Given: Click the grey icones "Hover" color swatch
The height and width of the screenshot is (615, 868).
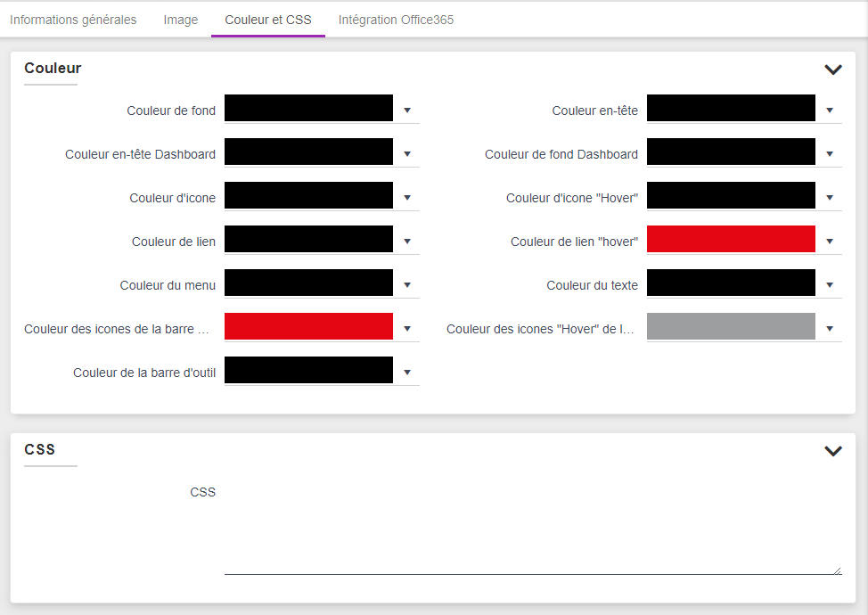Looking at the screenshot, I should [731, 327].
